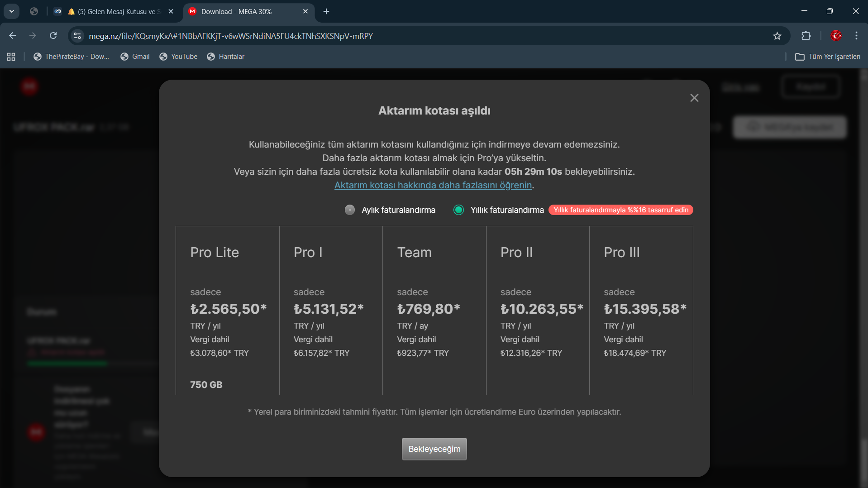Click Team tax-included price ₺923,77
This screenshot has height=488, width=868.
pyautogui.click(x=423, y=353)
